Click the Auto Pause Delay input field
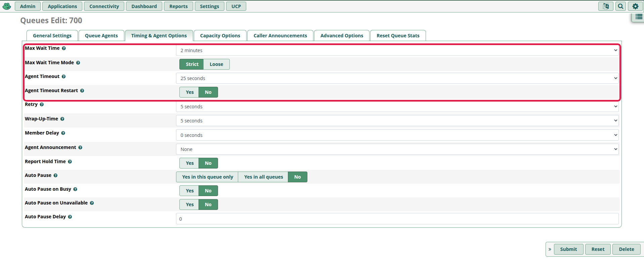Viewport: 644px width, 259px height. pos(397,219)
